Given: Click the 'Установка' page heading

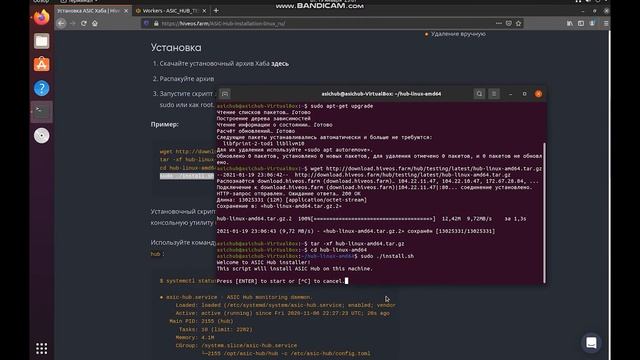Looking at the screenshot, I should (x=176, y=48).
